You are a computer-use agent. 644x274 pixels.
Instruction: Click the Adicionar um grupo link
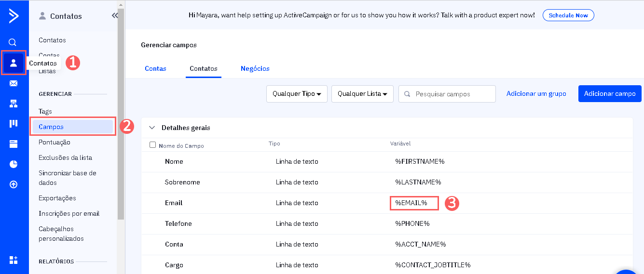pos(536,93)
